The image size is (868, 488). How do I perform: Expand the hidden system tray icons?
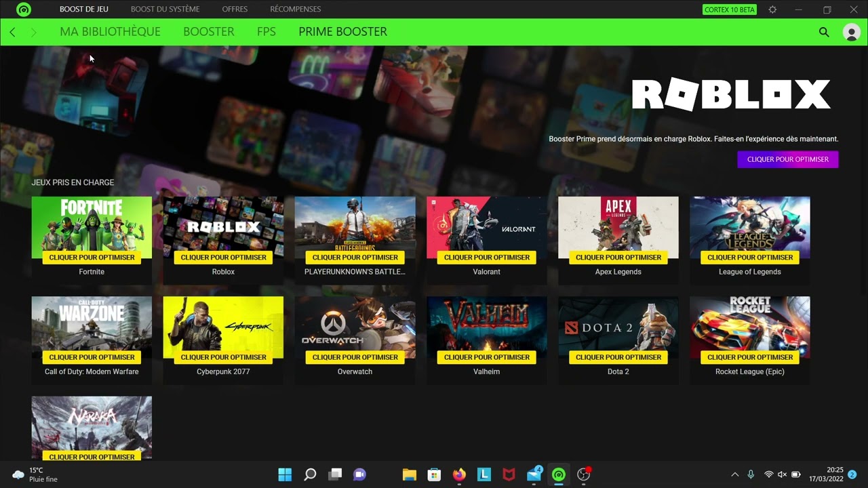[x=734, y=474]
